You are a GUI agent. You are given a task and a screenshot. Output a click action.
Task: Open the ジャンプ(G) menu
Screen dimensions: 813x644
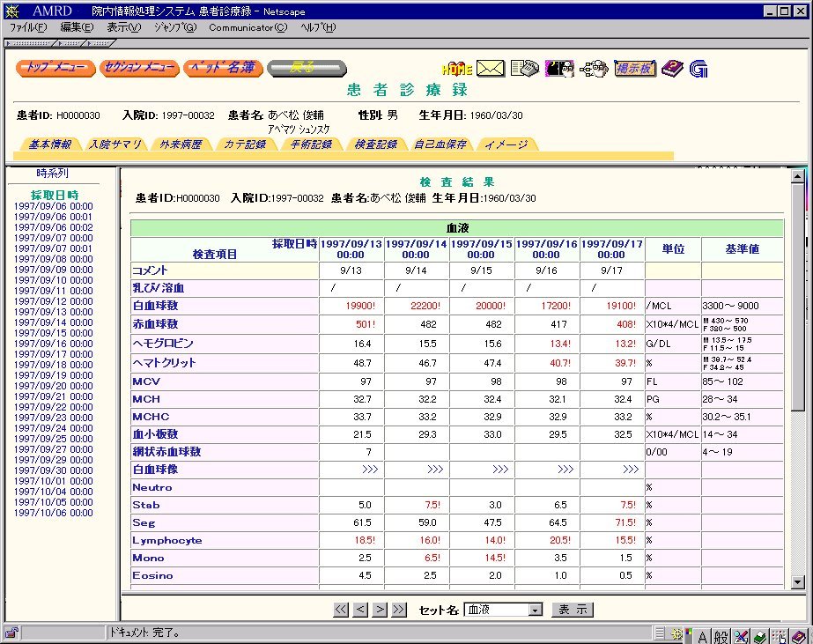click(x=175, y=27)
